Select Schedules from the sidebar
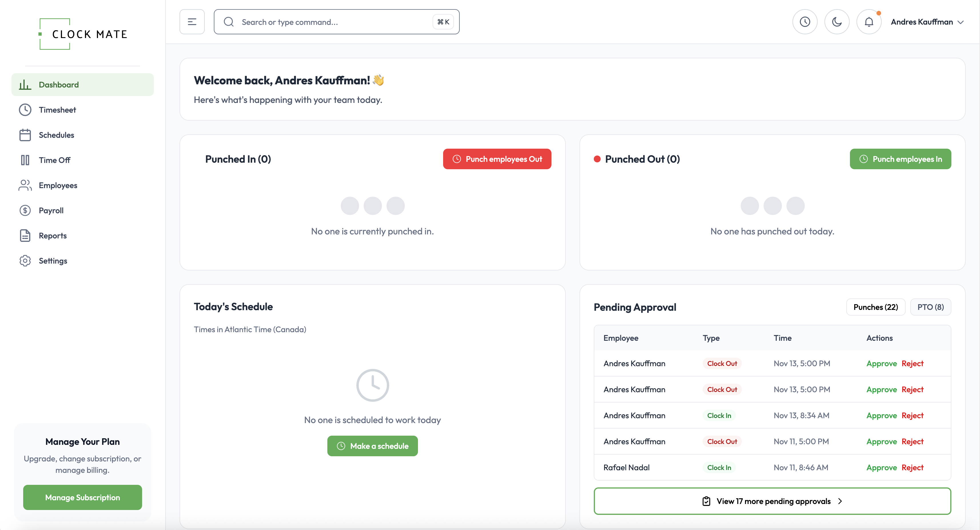Viewport: 980px width, 530px height. pyautogui.click(x=56, y=135)
